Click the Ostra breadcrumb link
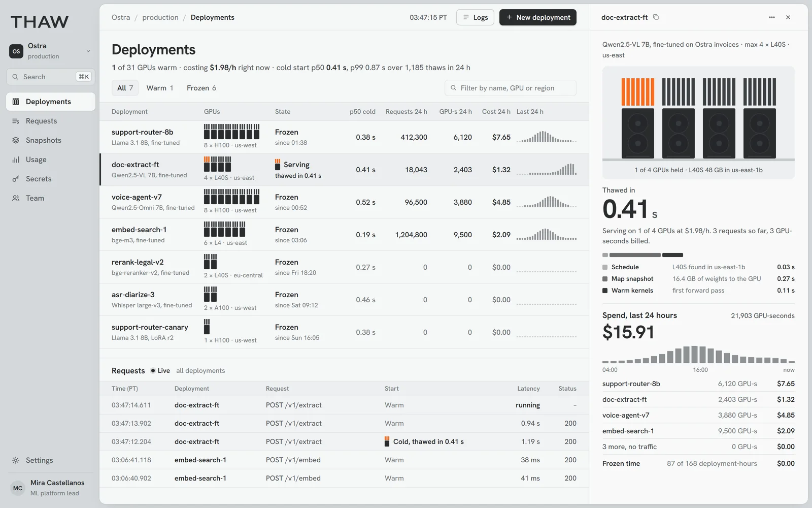This screenshot has height=508, width=812. click(121, 17)
